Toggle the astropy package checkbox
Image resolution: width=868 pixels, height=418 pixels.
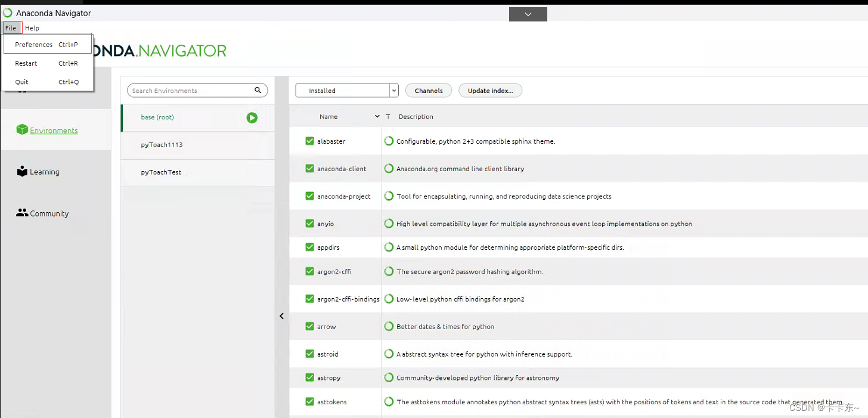pyautogui.click(x=309, y=377)
